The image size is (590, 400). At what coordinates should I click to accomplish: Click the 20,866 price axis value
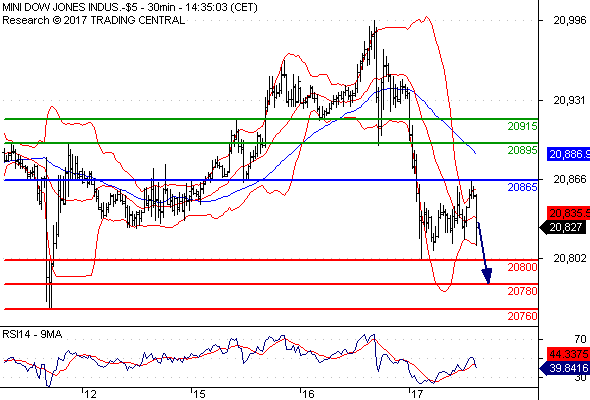[570, 179]
